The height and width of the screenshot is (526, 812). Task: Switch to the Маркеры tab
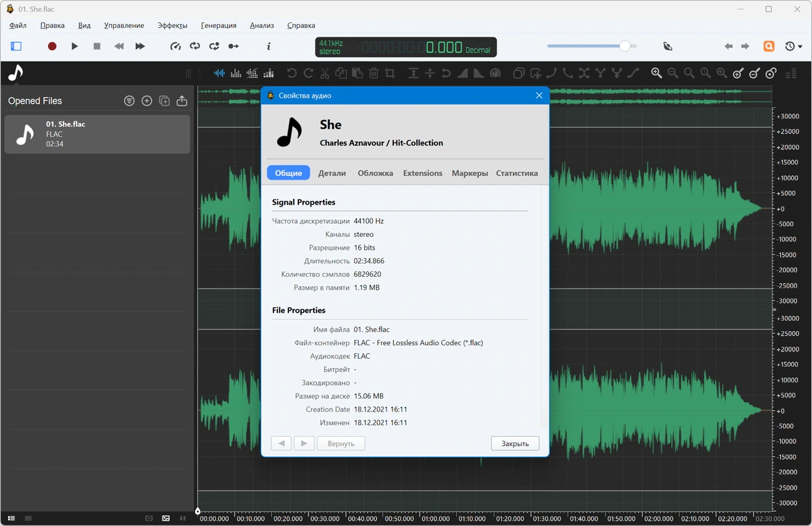coord(470,173)
